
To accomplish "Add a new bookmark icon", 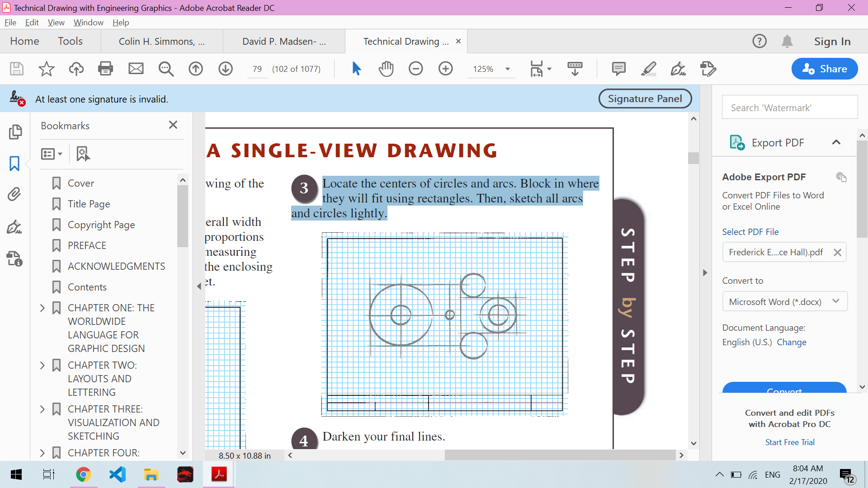I will click(83, 154).
